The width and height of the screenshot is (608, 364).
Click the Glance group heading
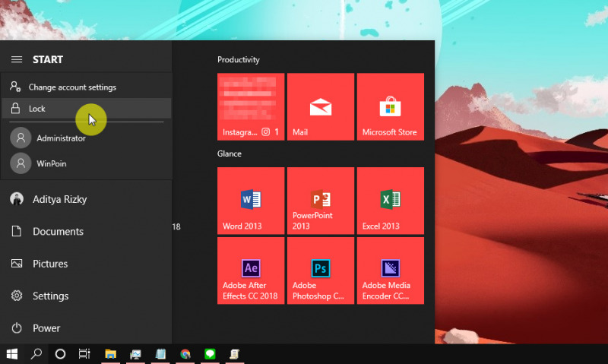click(230, 154)
